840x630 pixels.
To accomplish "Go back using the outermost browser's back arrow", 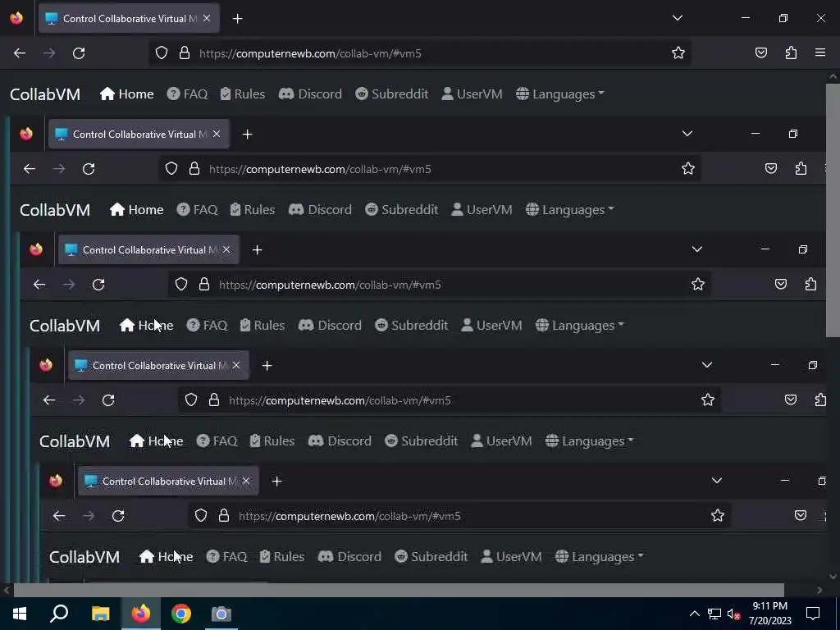I will click(20, 53).
